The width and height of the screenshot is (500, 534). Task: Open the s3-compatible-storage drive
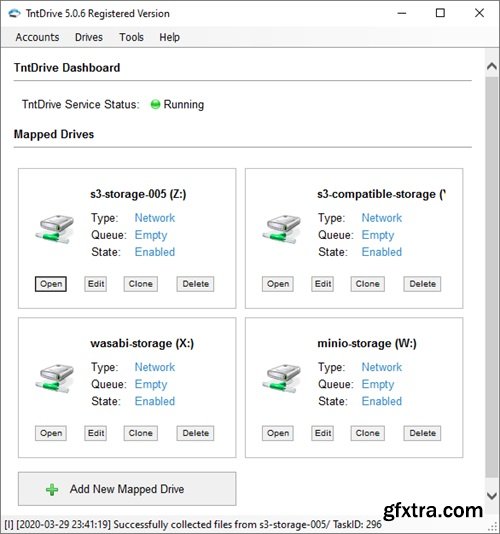278,284
